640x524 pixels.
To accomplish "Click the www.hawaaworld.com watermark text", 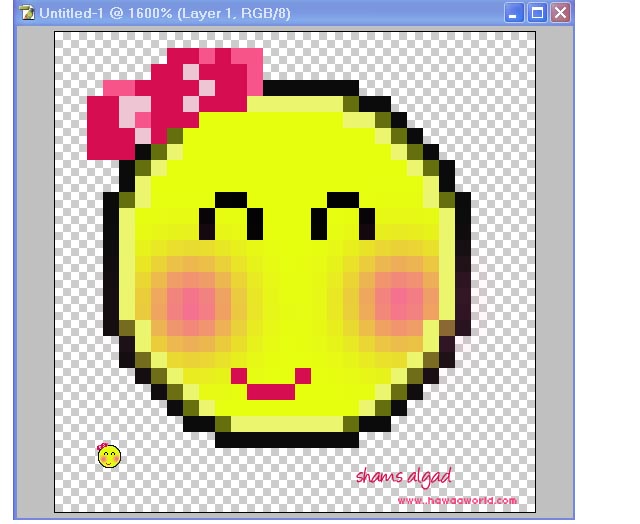I will click(457, 500).
